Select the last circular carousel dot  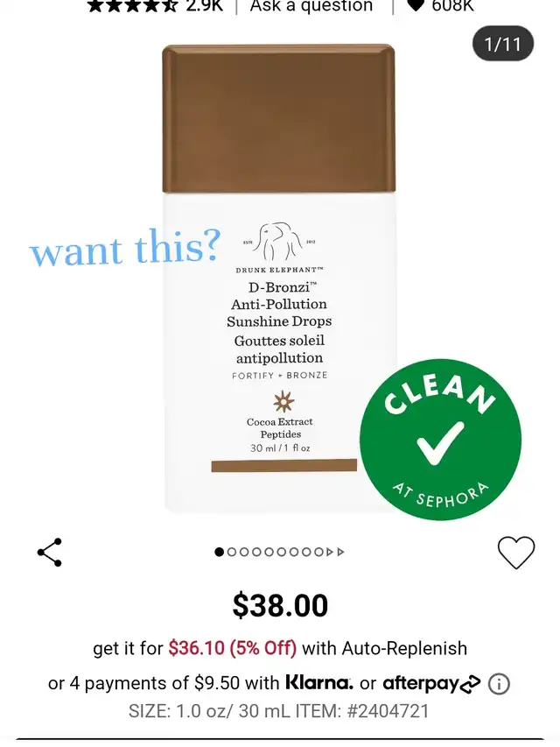[x=318, y=553]
